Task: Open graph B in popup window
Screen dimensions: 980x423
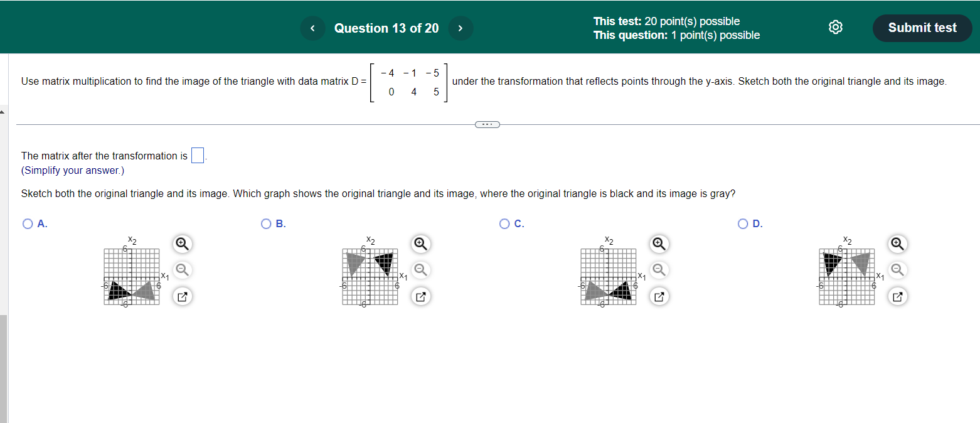Action: point(420,297)
